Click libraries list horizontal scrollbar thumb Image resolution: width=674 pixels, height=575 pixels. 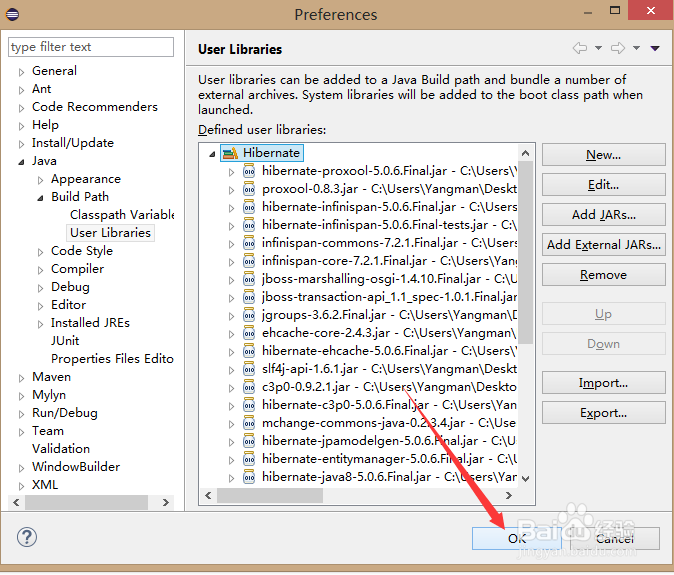270,495
